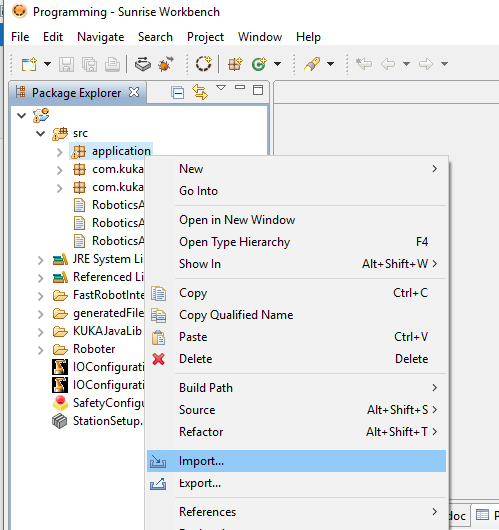Collapse the root project node
Viewport: 499px width, 530px height.
click(x=22, y=116)
